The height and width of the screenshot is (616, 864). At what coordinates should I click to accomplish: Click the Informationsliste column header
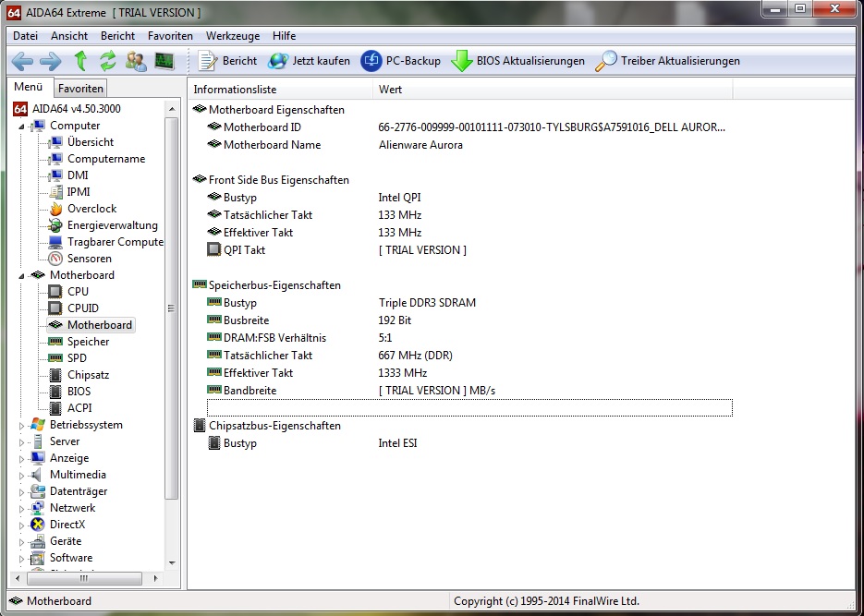click(281, 90)
